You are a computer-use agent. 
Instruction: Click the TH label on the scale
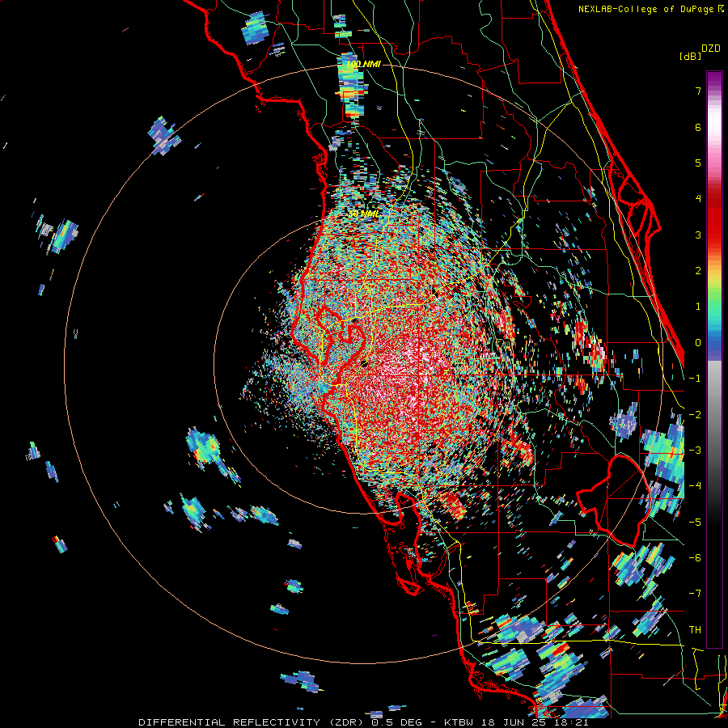coord(695,630)
